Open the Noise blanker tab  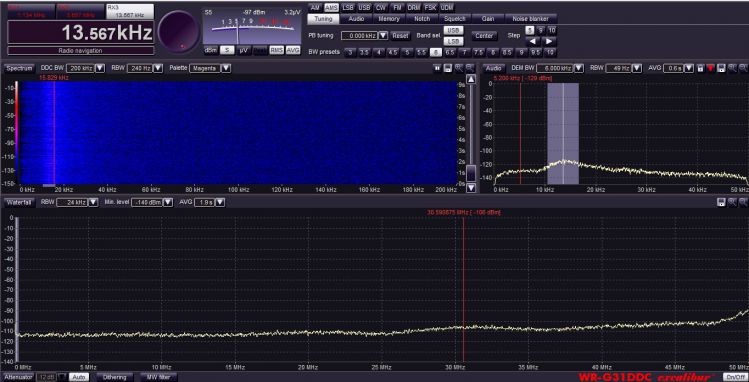tap(531, 19)
